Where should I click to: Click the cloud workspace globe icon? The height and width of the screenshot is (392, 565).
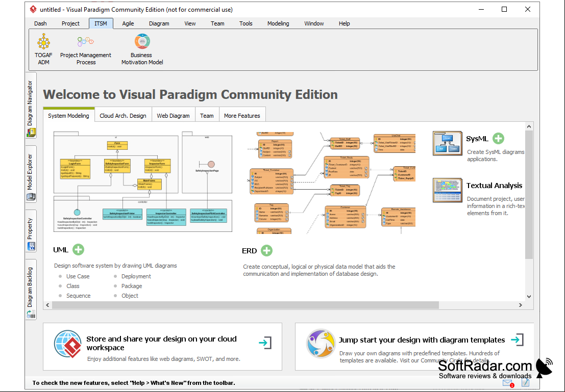tap(67, 344)
